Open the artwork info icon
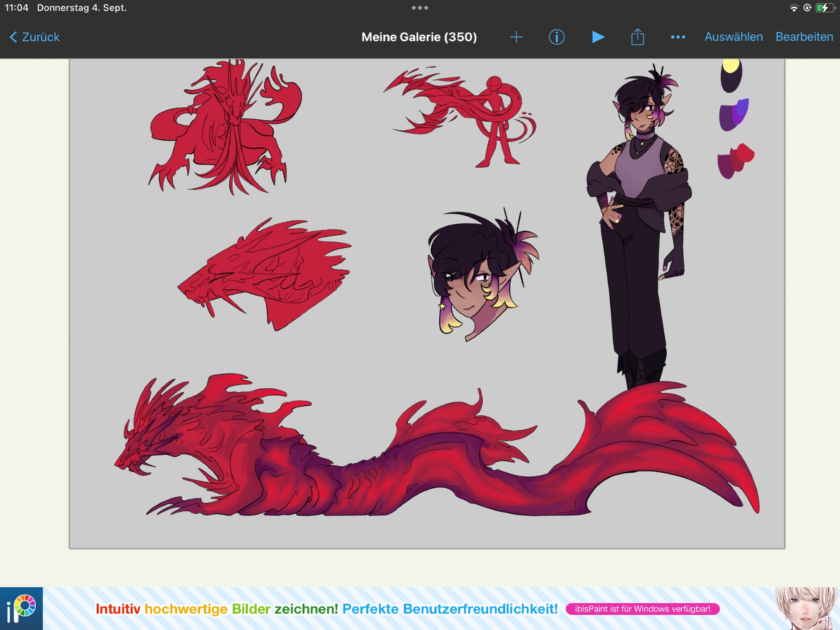 pyautogui.click(x=556, y=37)
